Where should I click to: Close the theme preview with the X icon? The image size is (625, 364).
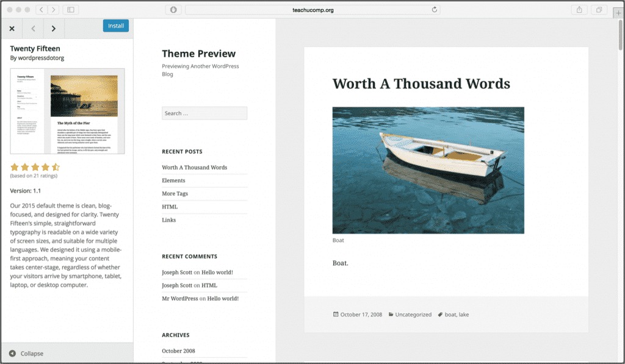12,29
